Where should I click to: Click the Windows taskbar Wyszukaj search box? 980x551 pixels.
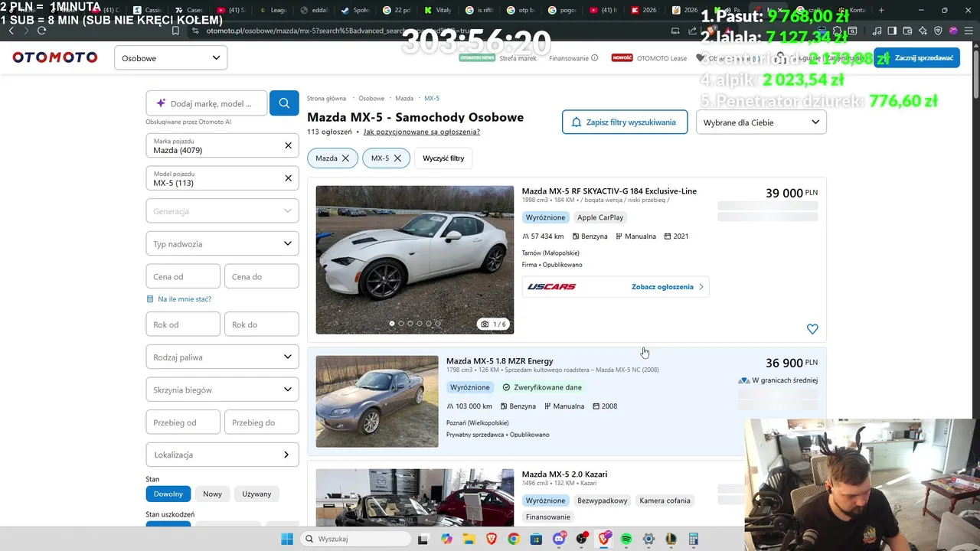(356, 539)
